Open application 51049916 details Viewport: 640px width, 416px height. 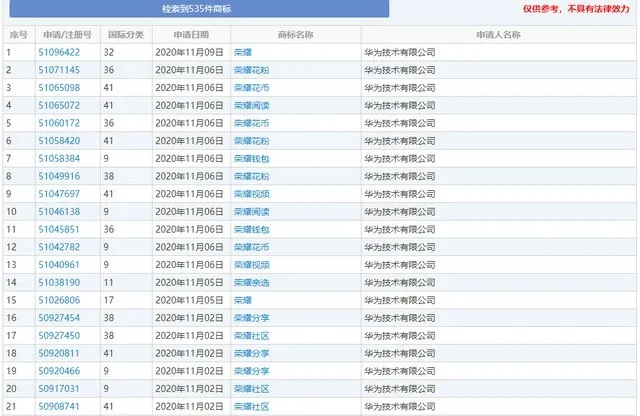coord(58,176)
